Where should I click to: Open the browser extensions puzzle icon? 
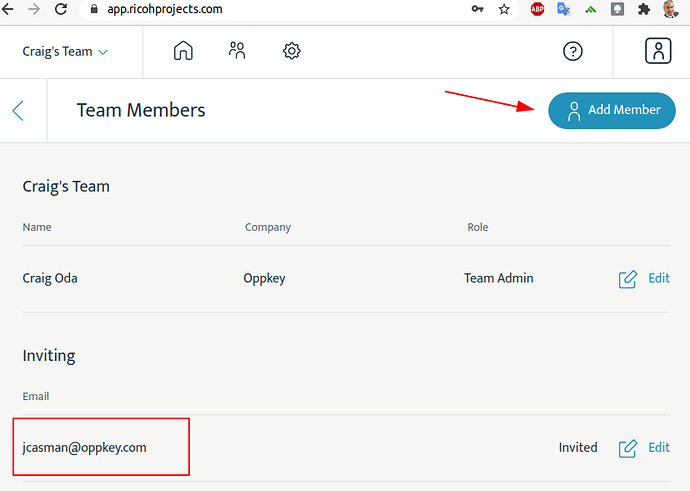coord(644,9)
